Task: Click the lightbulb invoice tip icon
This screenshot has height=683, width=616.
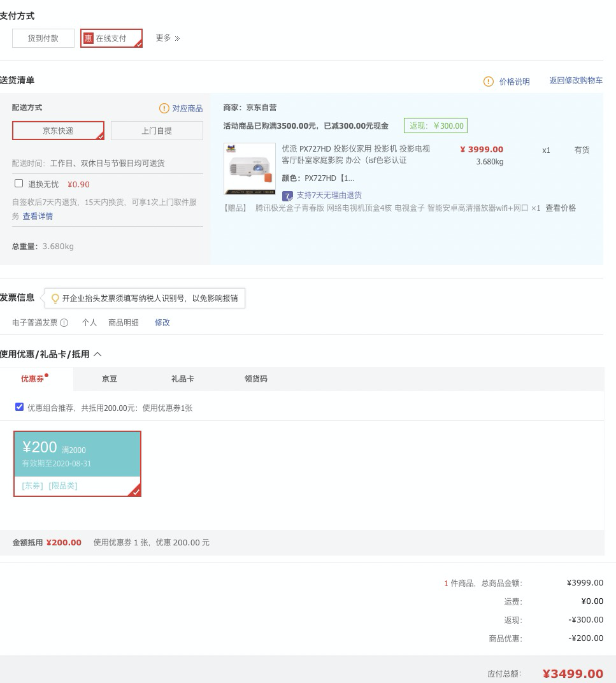Action: point(55,298)
